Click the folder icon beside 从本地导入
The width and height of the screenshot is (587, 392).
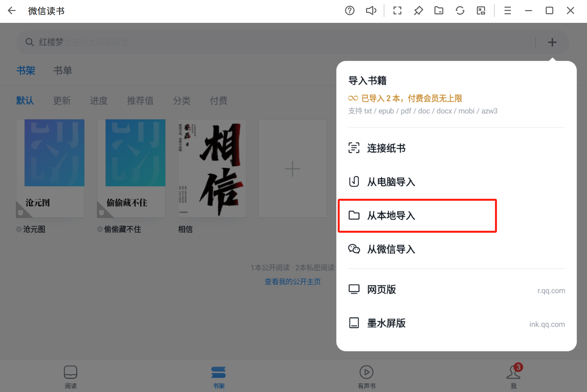(354, 215)
